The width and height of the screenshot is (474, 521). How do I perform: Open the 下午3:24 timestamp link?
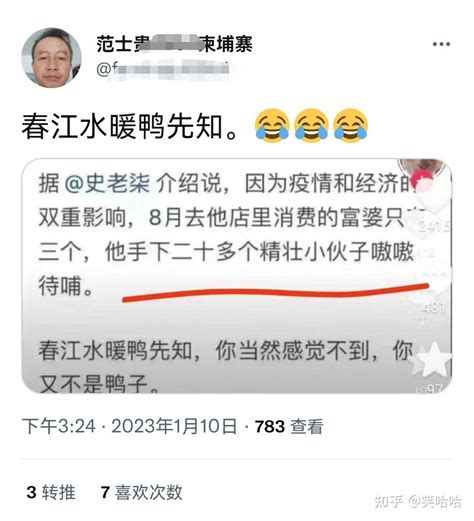tap(59, 426)
